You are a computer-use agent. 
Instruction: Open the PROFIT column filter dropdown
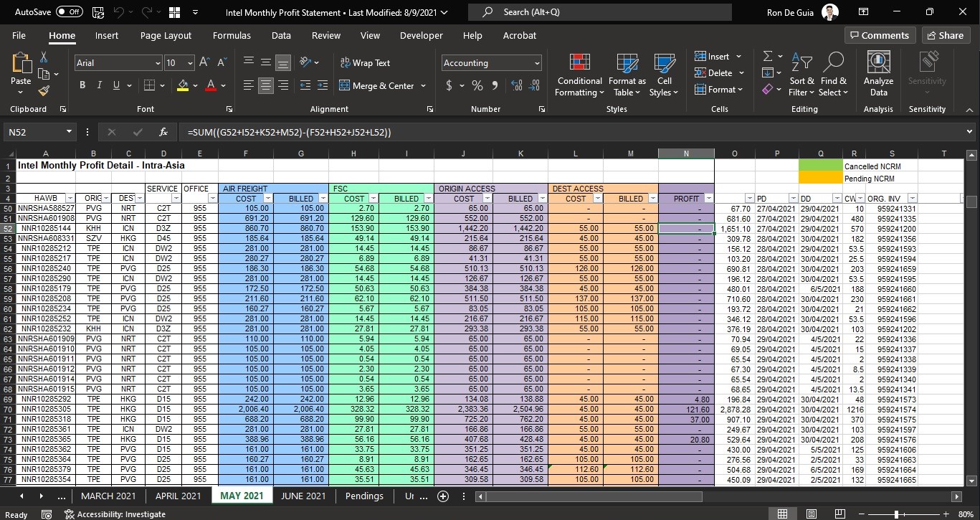709,199
